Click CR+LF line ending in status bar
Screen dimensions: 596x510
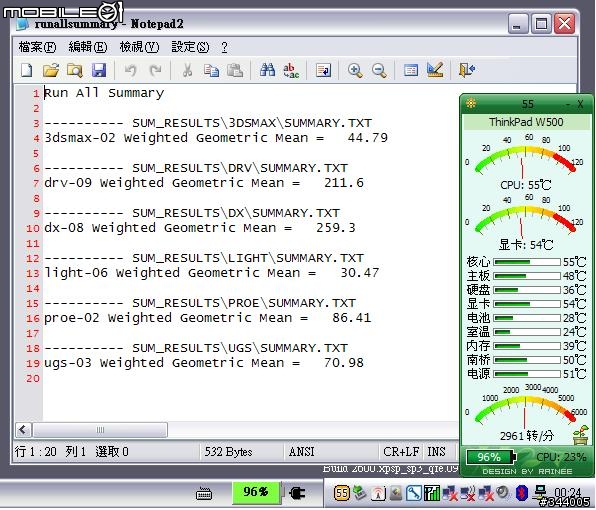pos(401,451)
